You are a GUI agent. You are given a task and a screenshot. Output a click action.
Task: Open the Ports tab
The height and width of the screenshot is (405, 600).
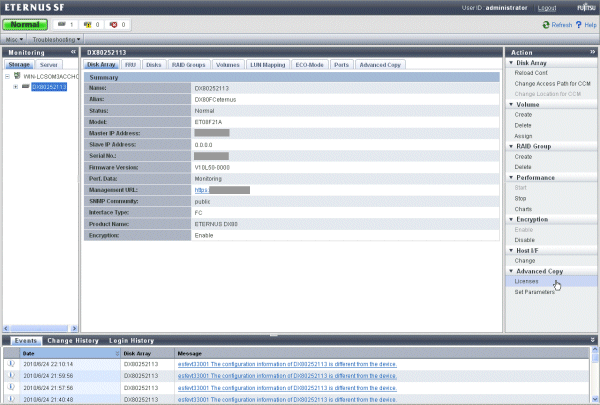pos(341,65)
